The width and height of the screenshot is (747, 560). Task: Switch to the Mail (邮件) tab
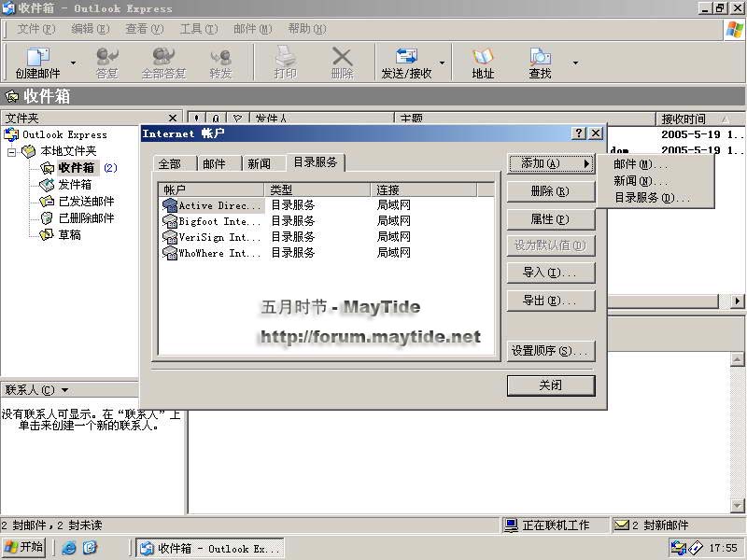(214, 164)
